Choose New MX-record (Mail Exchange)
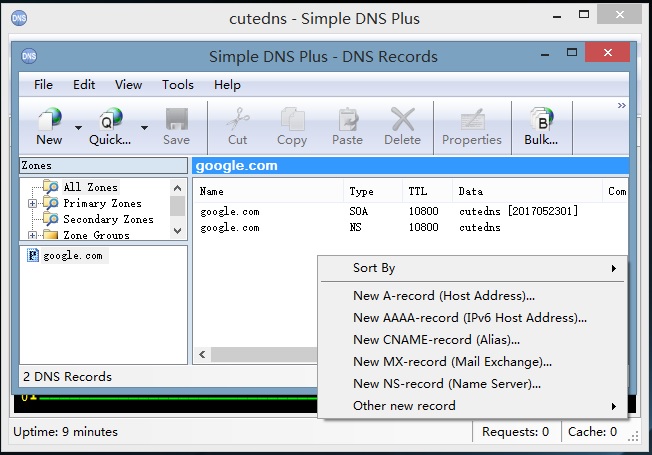Screen dimensions: 652x455 [472, 362]
